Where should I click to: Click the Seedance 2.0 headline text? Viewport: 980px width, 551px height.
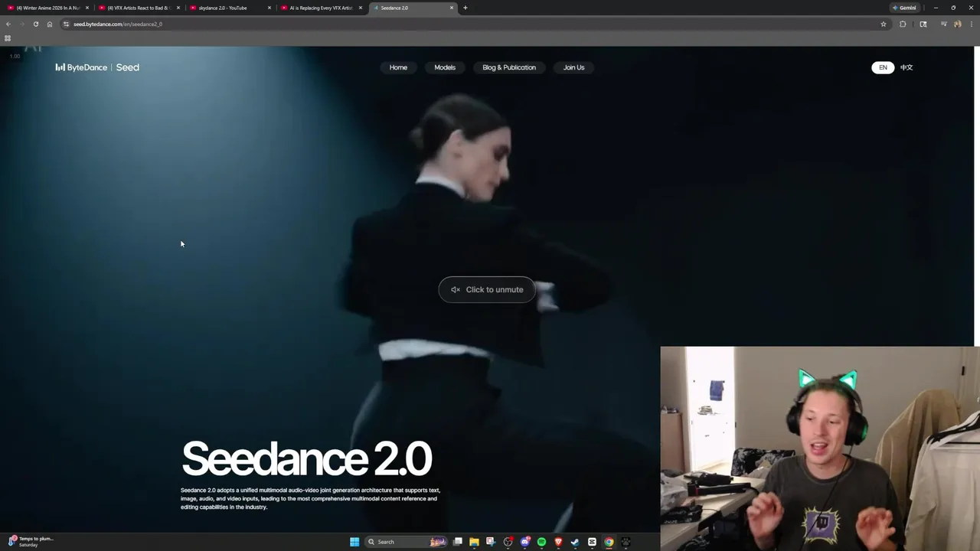pos(306,458)
